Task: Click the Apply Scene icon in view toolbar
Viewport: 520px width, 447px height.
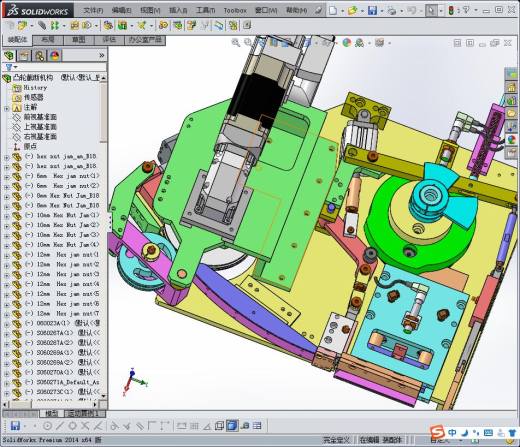Action: tap(359, 43)
